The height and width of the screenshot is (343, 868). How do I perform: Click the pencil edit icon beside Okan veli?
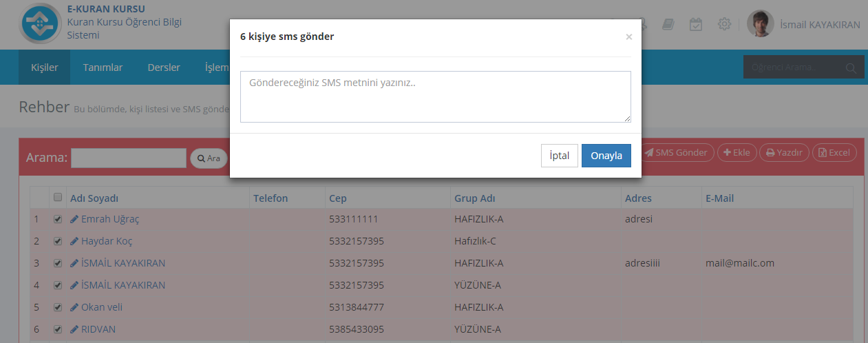click(74, 307)
